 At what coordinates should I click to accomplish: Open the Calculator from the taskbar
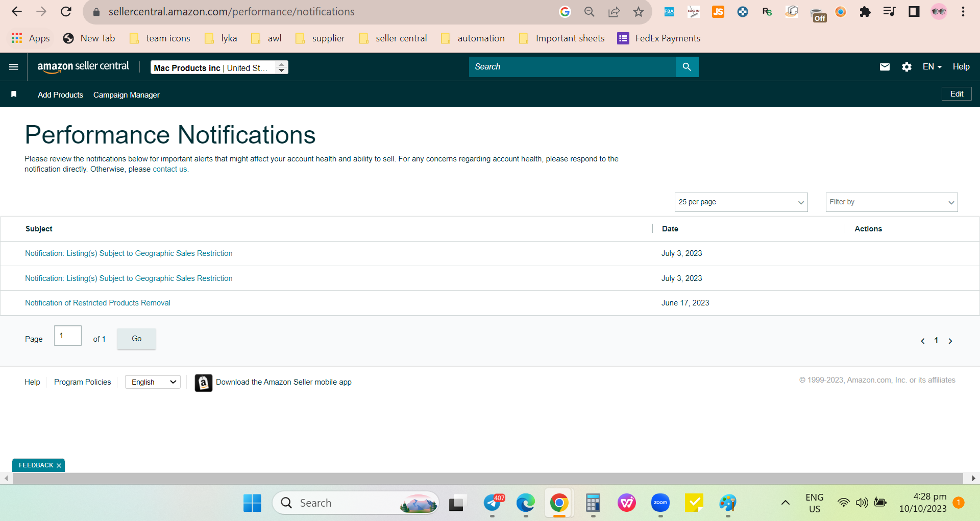coord(593,503)
